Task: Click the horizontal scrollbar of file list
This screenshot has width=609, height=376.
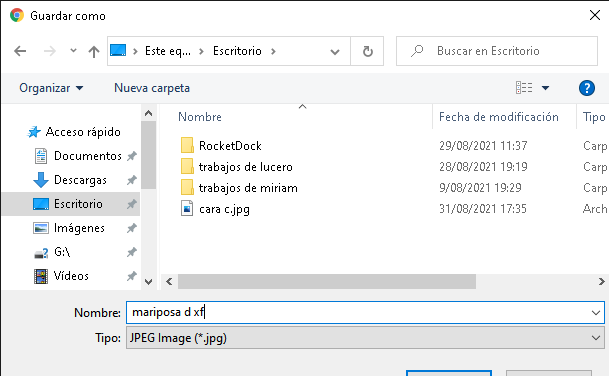Action: pyautogui.click(x=327, y=281)
